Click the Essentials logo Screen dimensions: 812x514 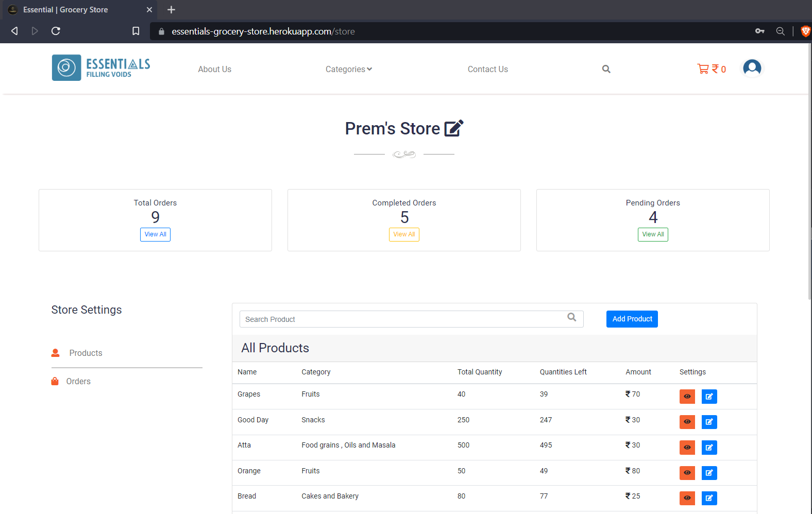point(101,67)
